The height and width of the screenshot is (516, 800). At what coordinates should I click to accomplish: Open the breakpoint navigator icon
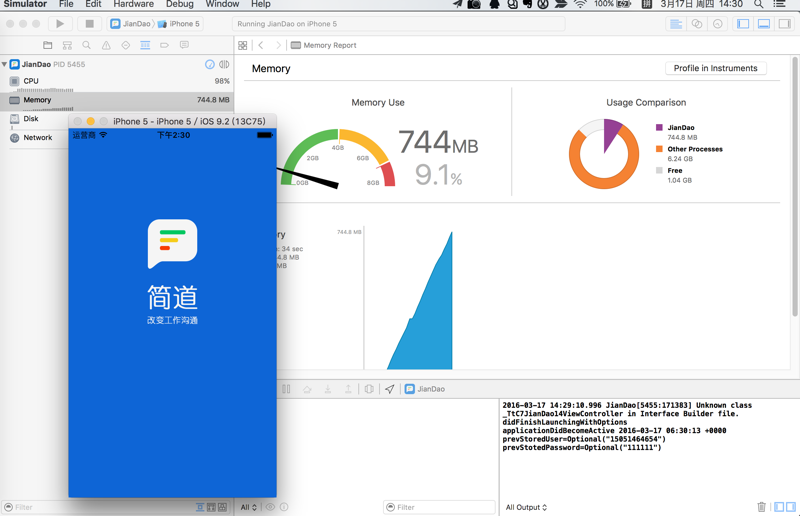pyautogui.click(x=164, y=45)
